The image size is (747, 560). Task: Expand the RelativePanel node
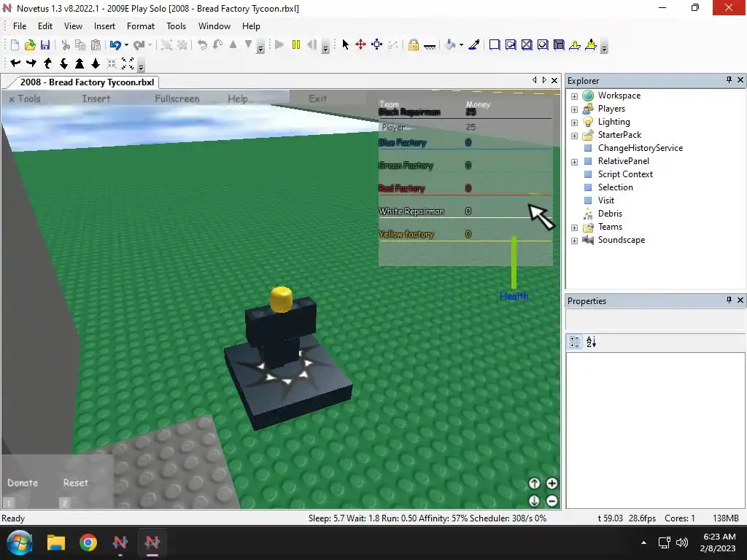click(574, 162)
